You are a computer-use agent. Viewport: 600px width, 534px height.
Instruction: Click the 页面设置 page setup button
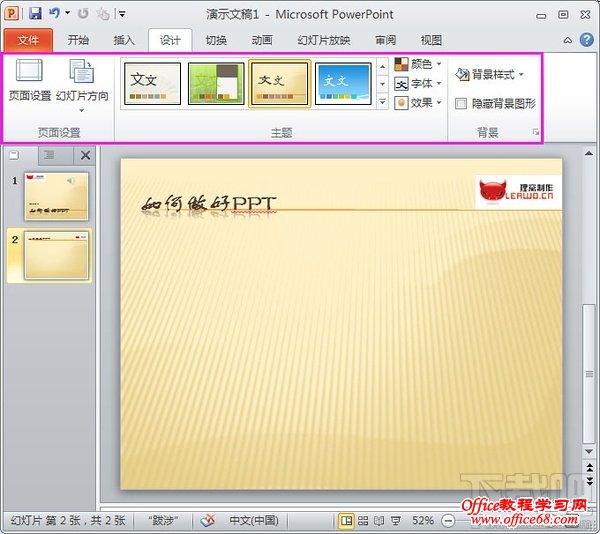tap(29, 80)
